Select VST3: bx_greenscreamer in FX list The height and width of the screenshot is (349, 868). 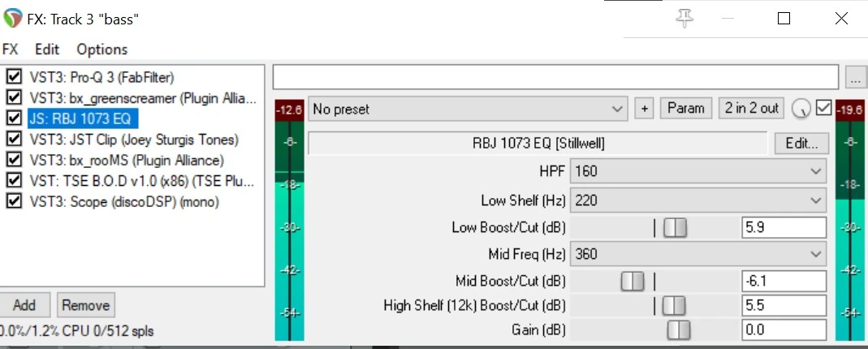coord(144,98)
